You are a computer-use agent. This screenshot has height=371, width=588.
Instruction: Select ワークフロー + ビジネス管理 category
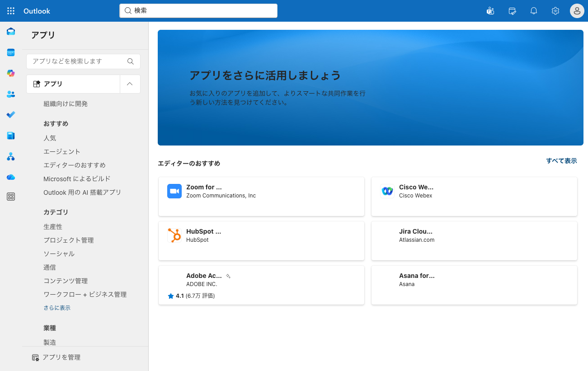(85, 294)
